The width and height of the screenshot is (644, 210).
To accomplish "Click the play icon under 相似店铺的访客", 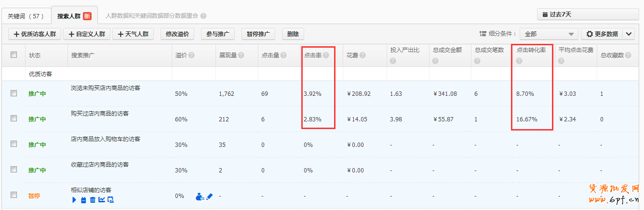I will point(74,200).
